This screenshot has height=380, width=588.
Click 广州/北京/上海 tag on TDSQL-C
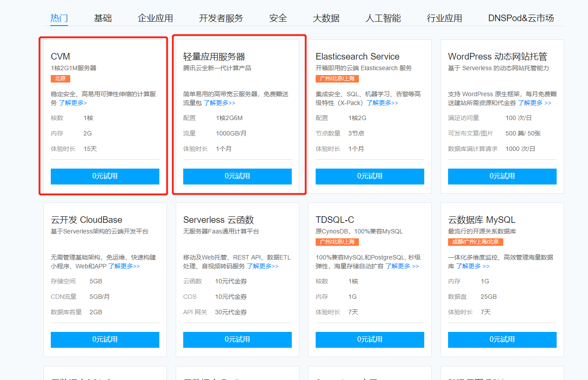tap(337, 242)
